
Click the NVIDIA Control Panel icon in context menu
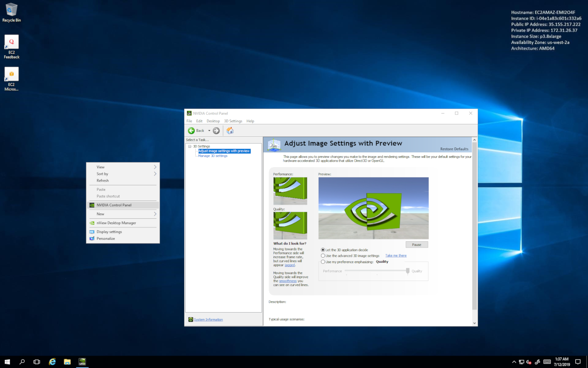tap(91, 205)
